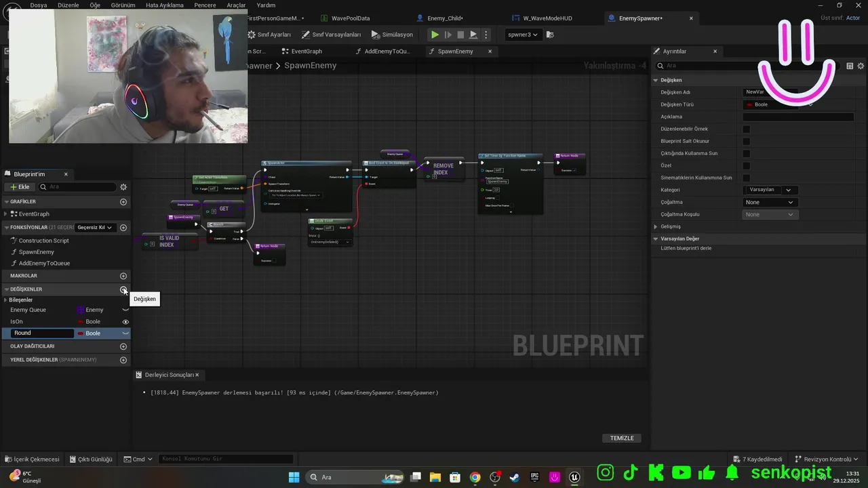Switch to the Enemy_Child tab

(439, 18)
